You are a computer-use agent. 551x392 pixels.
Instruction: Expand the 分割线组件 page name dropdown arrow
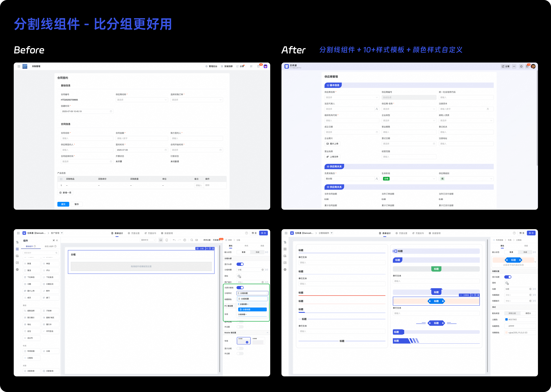point(332,233)
